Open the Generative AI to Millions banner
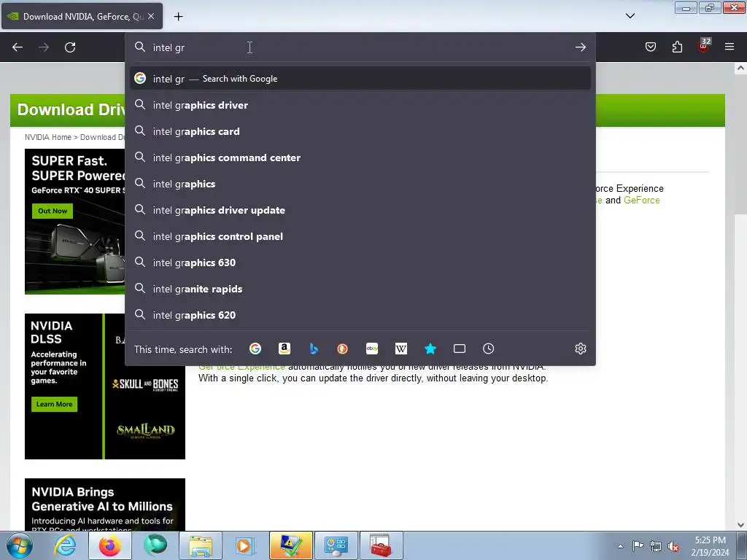 [105, 505]
